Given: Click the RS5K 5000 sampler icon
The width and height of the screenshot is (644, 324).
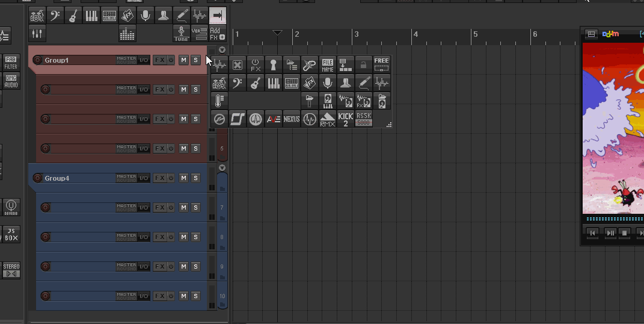Looking at the screenshot, I should coord(363,119).
